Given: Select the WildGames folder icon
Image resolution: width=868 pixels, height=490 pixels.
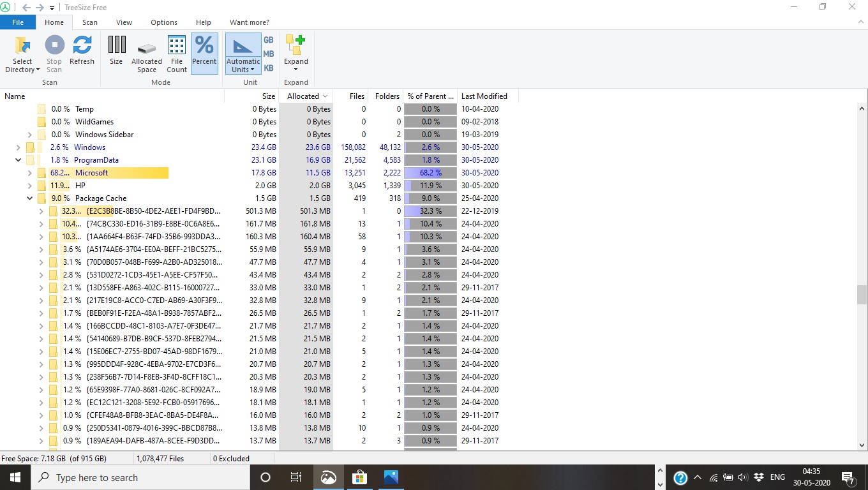Looking at the screenshot, I should coord(41,122).
